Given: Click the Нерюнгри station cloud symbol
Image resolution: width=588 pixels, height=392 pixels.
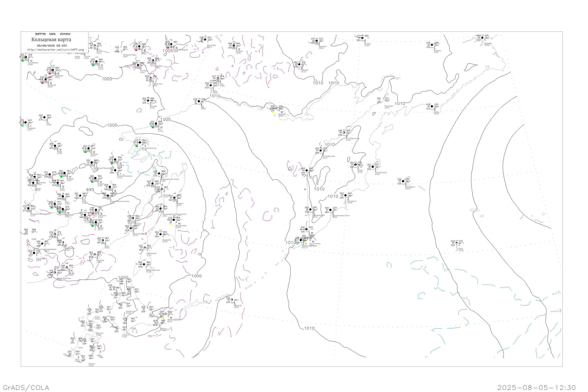Looking at the screenshot, I should coord(53,70).
